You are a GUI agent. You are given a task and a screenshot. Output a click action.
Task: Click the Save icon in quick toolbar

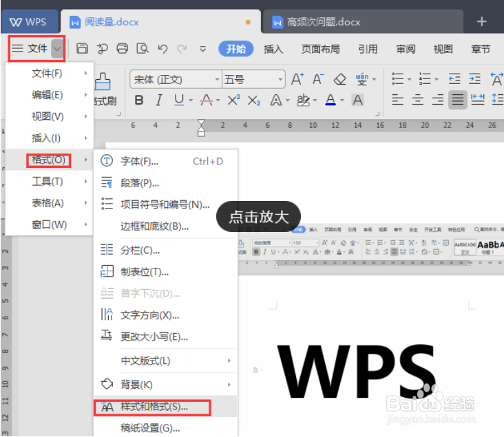pos(83,49)
